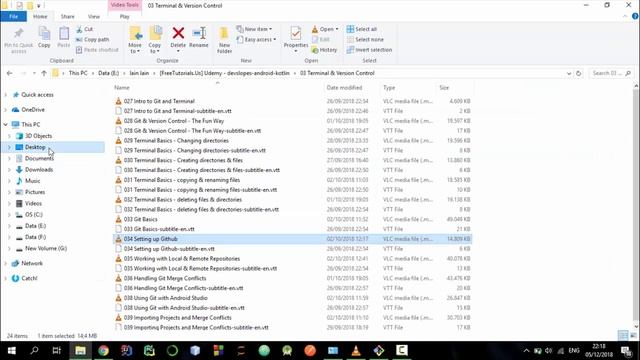The width and height of the screenshot is (640, 360).
Task: Click Invert selection in ribbon
Action: click(x=369, y=50)
